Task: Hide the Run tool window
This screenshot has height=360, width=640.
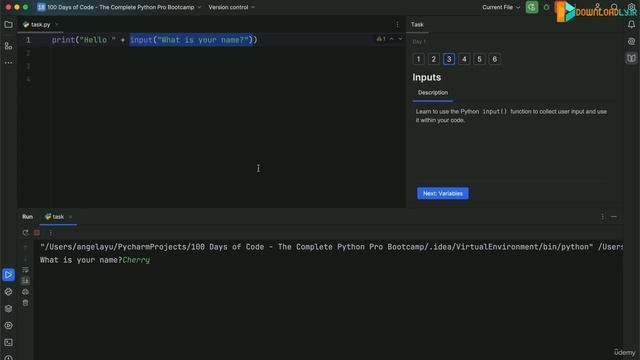Action: [x=614, y=217]
